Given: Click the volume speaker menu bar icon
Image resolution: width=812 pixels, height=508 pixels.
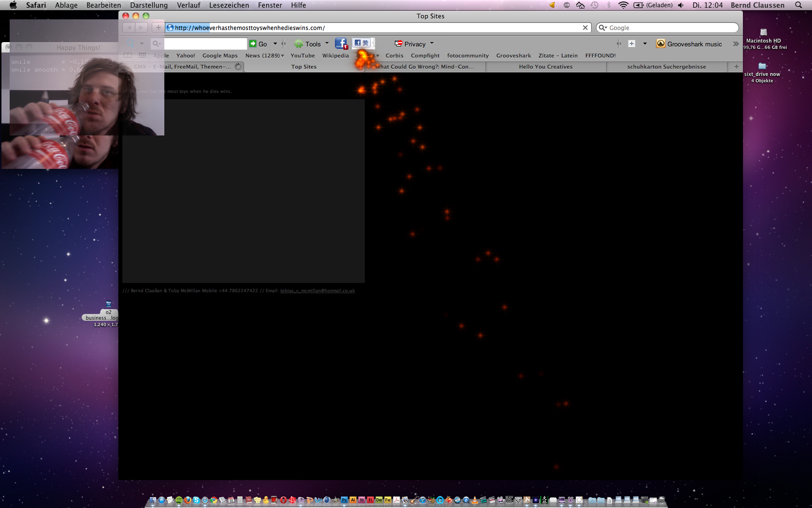Looking at the screenshot, I should point(681,5).
